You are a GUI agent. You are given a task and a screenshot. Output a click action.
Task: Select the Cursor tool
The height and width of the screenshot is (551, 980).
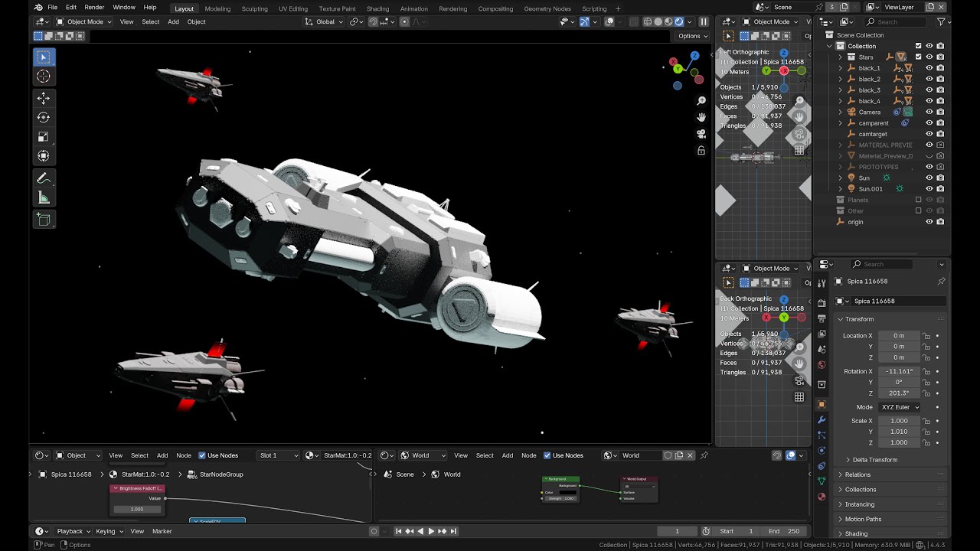[x=44, y=77]
